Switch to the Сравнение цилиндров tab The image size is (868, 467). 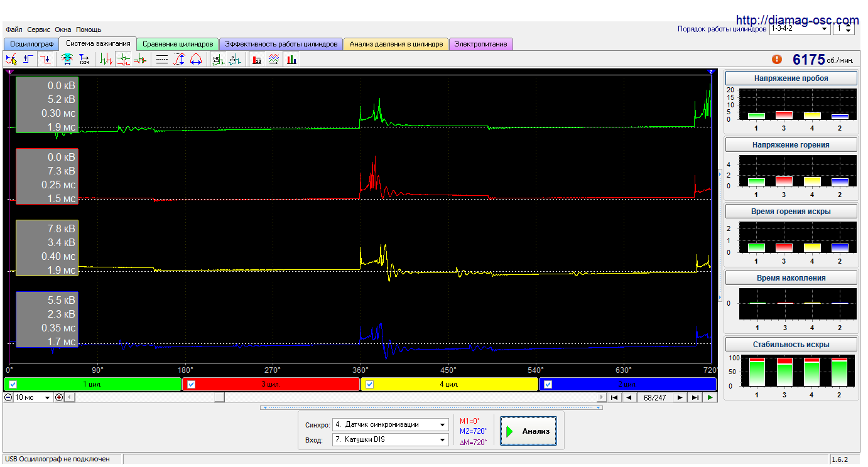[x=178, y=44]
